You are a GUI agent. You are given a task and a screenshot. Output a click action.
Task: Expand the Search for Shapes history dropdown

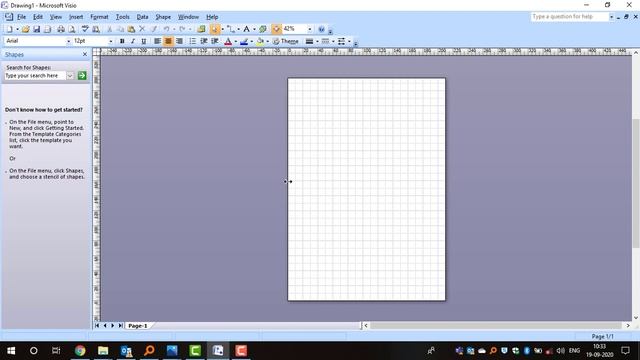[70, 76]
